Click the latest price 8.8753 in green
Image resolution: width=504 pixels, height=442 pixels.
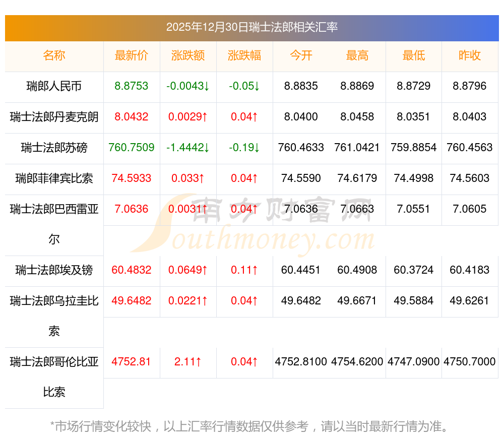tap(132, 86)
